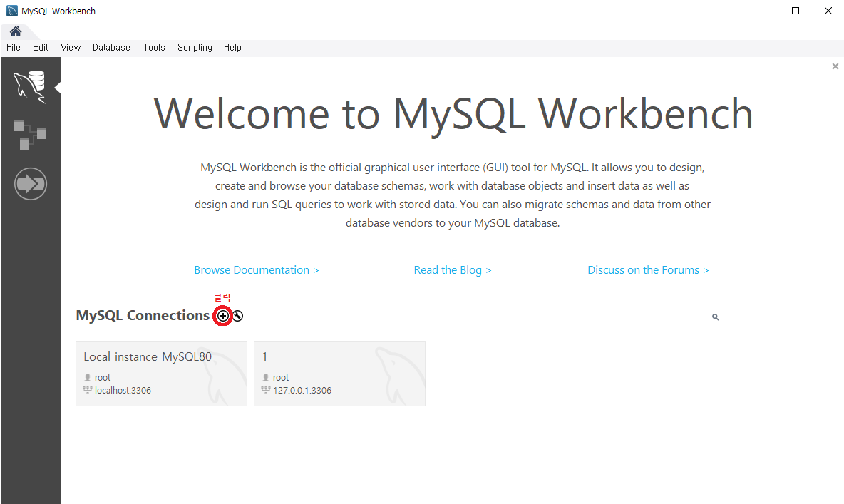The width and height of the screenshot is (844, 504).
Task: Open the Scripting menu
Action: 195,47
